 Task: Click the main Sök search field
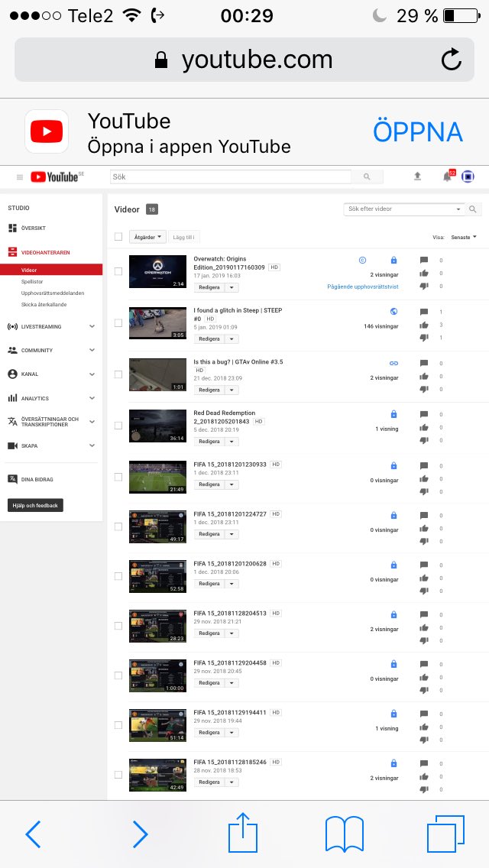[231, 177]
